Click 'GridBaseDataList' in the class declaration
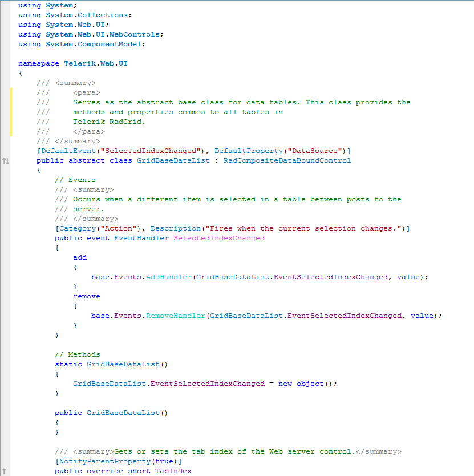This screenshot has width=474, height=476. click(173, 161)
